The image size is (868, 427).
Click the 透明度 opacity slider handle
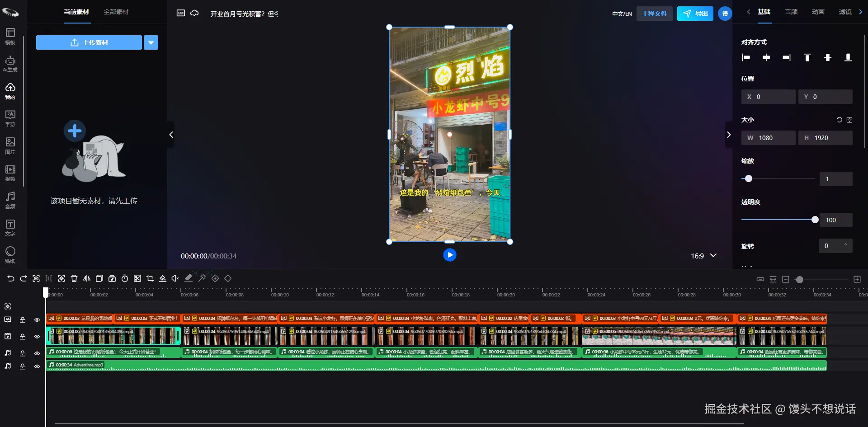(x=815, y=220)
